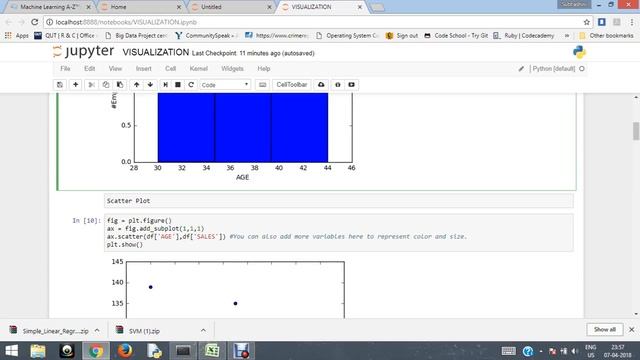This screenshot has height=360, width=640.
Task: Show hidden system tray icons arrow
Action: click(541, 351)
